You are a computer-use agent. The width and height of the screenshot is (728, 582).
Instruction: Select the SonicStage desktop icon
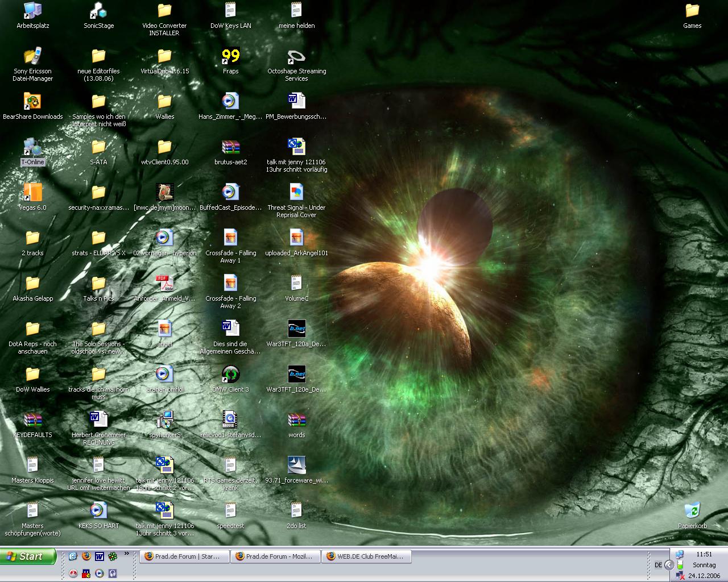click(98, 11)
